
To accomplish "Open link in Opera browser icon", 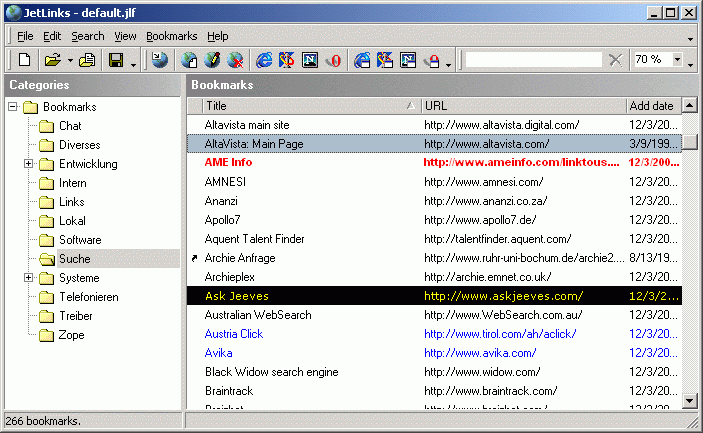I will (334, 60).
